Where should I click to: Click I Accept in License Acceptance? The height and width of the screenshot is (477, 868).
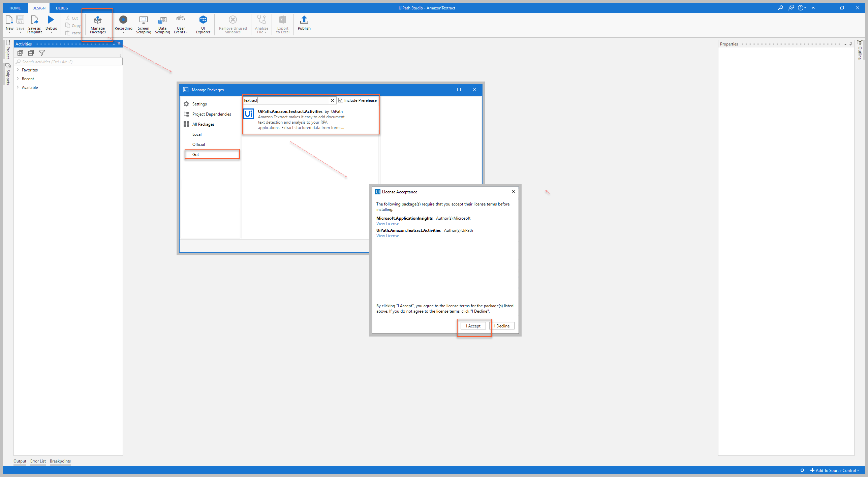(x=473, y=325)
